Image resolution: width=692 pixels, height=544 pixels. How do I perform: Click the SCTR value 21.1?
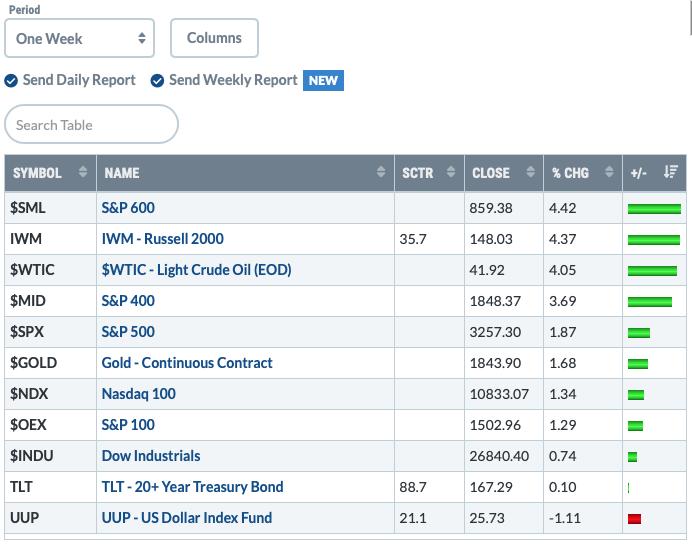click(413, 518)
